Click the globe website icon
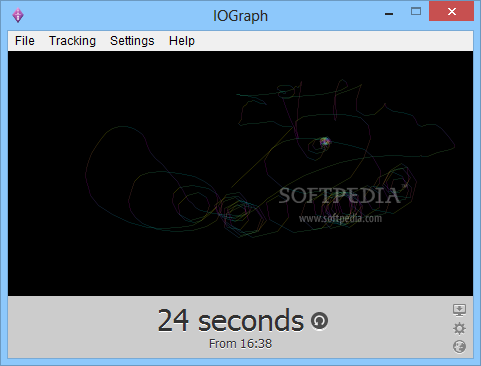Screen dimensions: 481x366 (459, 346)
